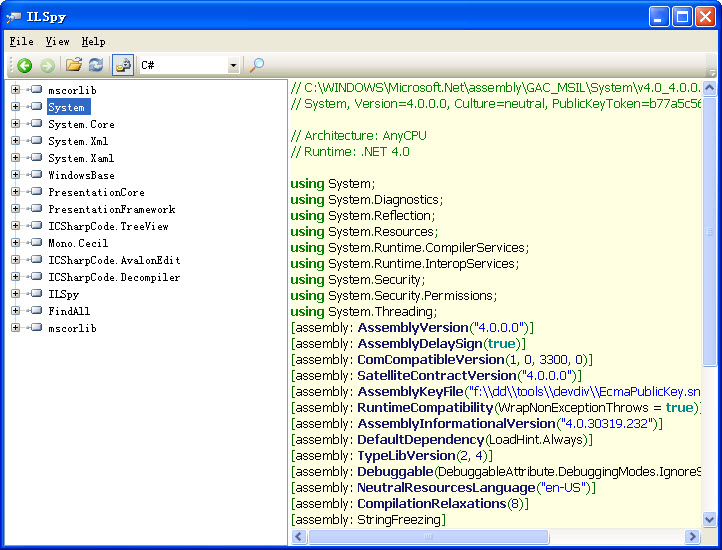Select ICSharpCode.Decompiler in the tree
This screenshot has width=722, height=550.
click(114, 277)
